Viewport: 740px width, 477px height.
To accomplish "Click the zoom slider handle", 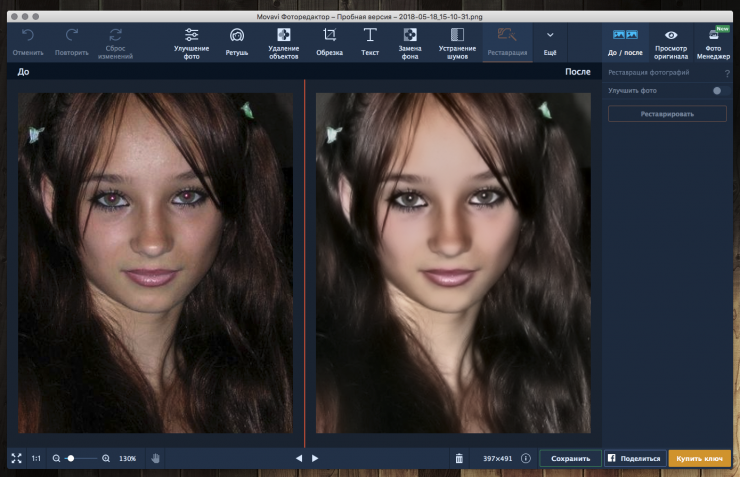I will (71, 458).
